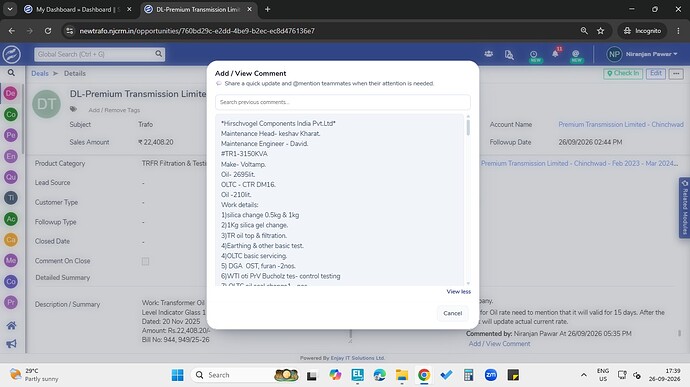Click the browser address bar URL
The height and width of the screenshot is (387, 690).
coord(197,31)
